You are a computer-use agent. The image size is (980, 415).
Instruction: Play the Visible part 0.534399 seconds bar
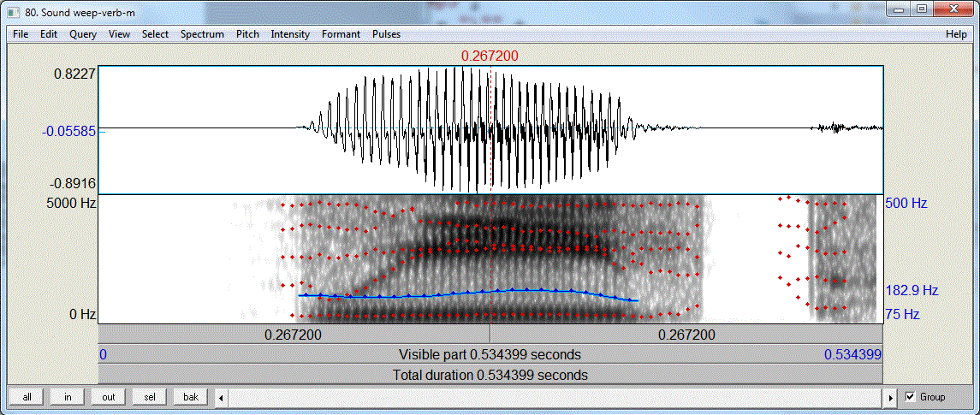(x=490, y=355)
